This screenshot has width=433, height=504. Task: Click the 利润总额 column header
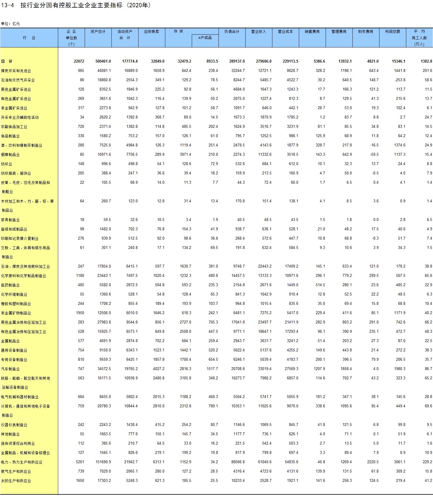pos(393,32)
